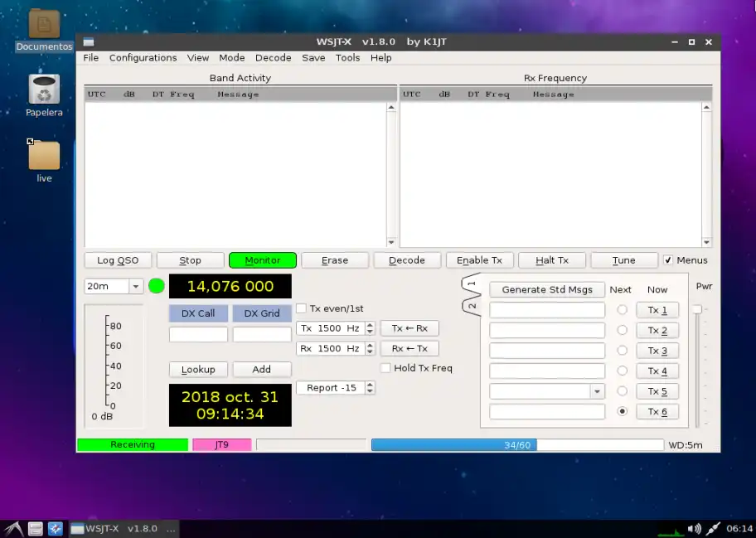Screen dimensions: 756x538
Task: Open the Save menu
Action: [x=313, y=58]
